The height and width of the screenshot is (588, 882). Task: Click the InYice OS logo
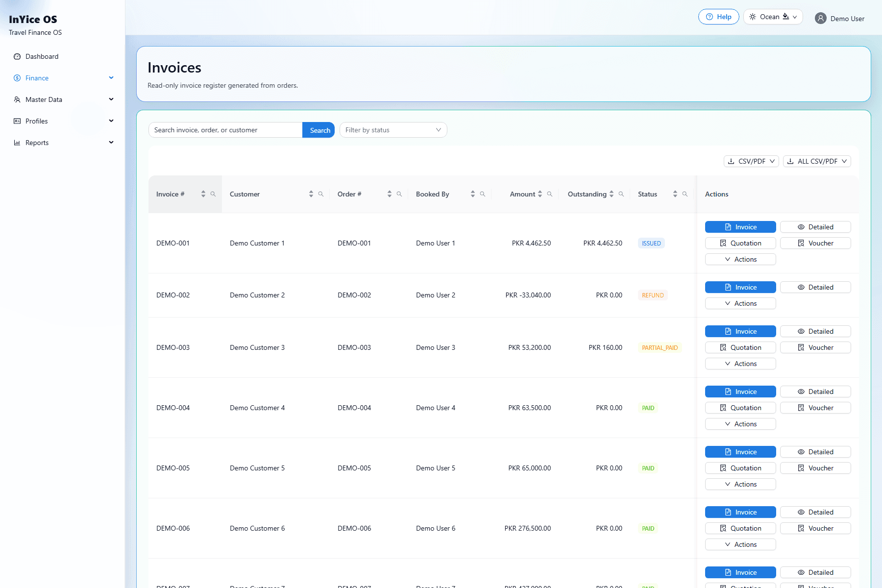pos(33,20)
